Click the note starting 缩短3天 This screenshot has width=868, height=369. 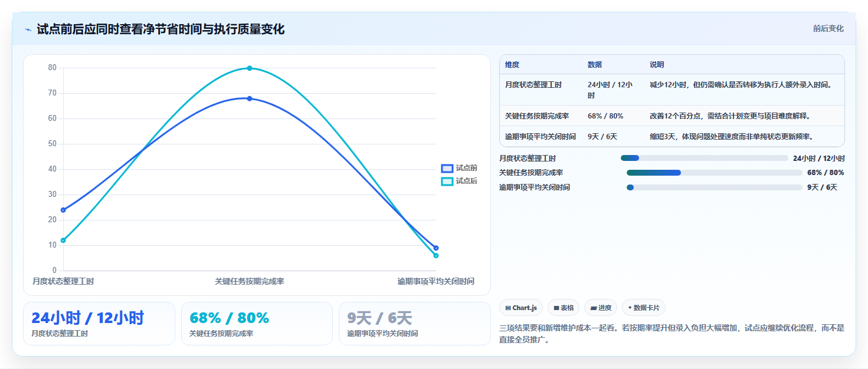pyautogui.click(x=732, y=137)
